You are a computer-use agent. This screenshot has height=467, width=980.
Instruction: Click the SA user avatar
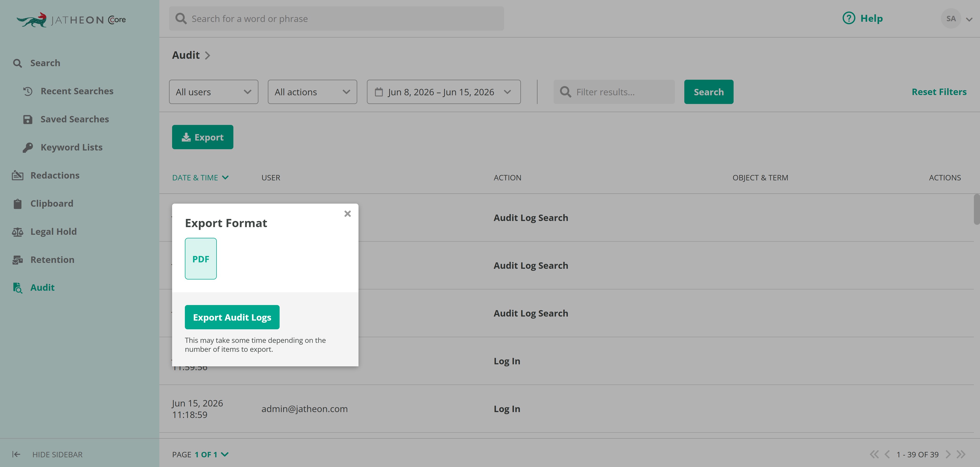pos(951,19)
